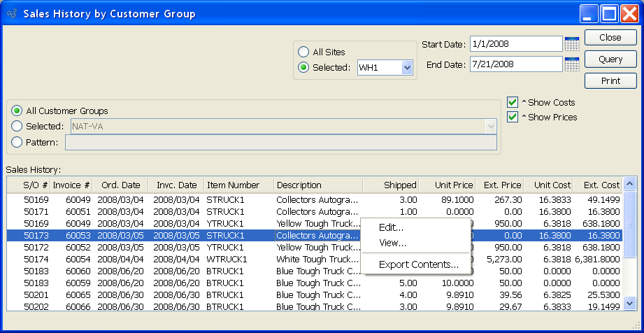
Task: Minimize the Sales History window
Action: point(590,13)
